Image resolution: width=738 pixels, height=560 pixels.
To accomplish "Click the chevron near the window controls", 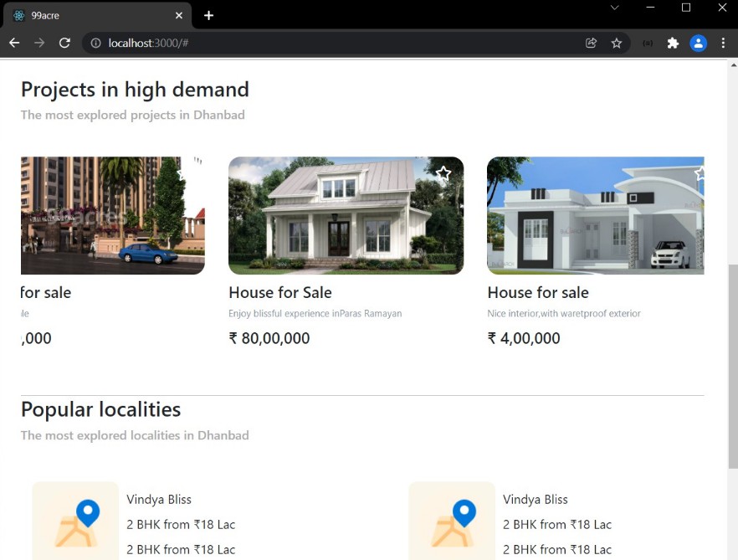I will [614, 8].
